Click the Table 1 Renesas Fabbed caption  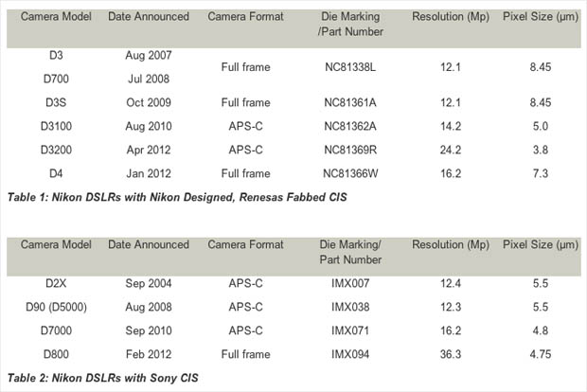click(177, 197)
